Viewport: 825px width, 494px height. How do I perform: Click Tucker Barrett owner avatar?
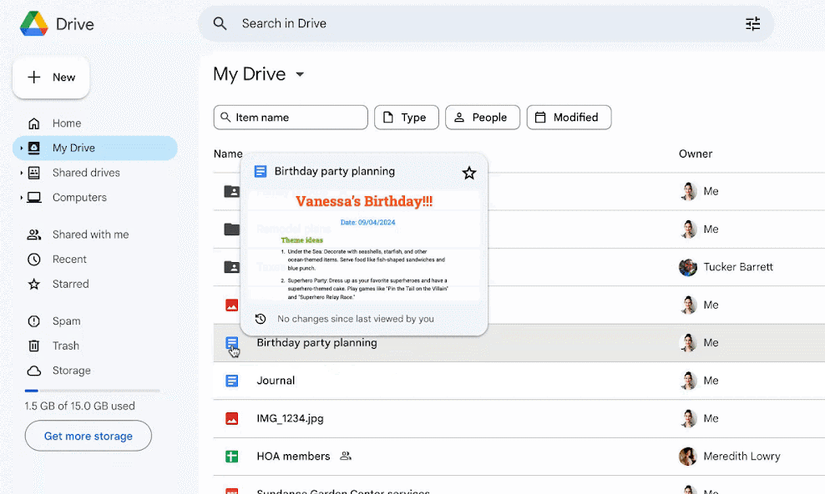coord(688,267)
